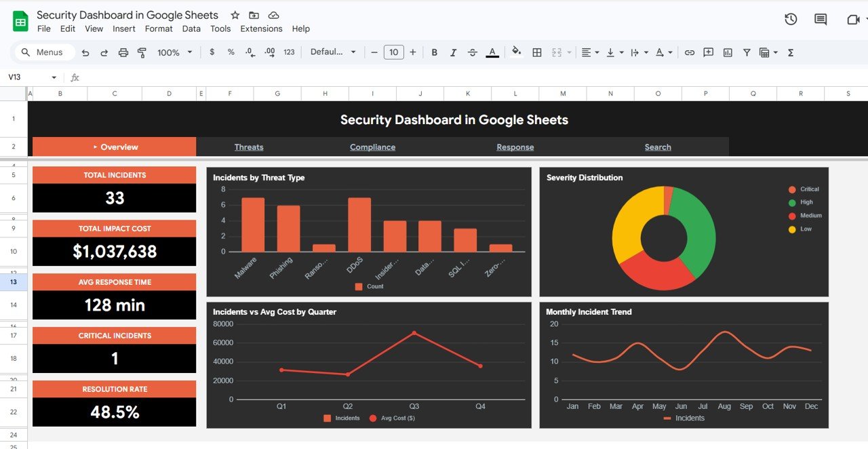Open the fill color picker
This screenshot has width=868, height=449.
point(517,52)
